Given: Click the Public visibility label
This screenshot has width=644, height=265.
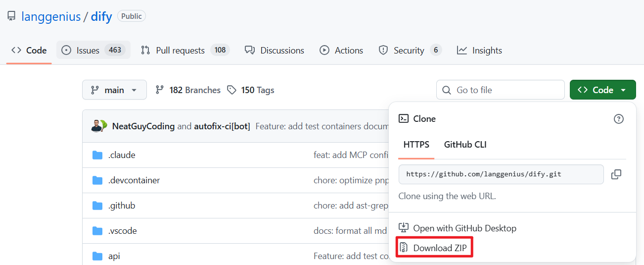Looking at the screenshot, I should [132, 16].
